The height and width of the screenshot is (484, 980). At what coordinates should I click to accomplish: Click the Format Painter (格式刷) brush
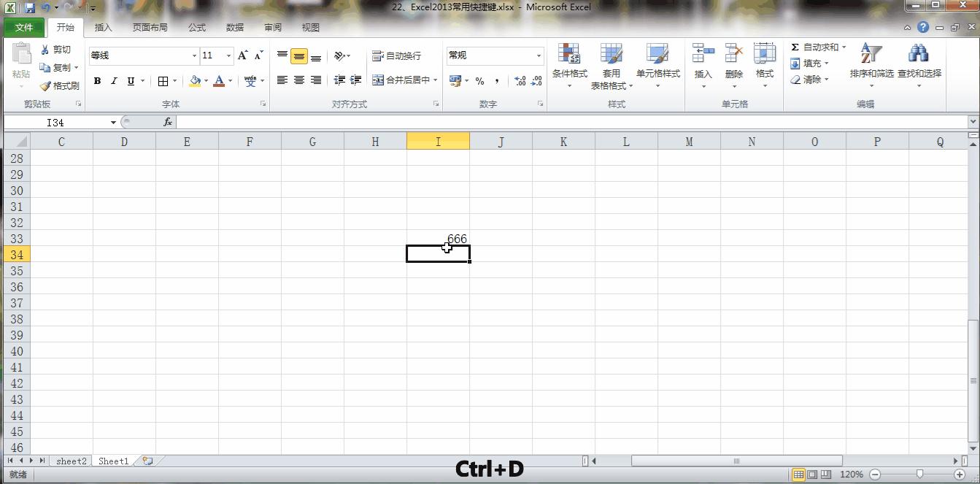[59, 85]
